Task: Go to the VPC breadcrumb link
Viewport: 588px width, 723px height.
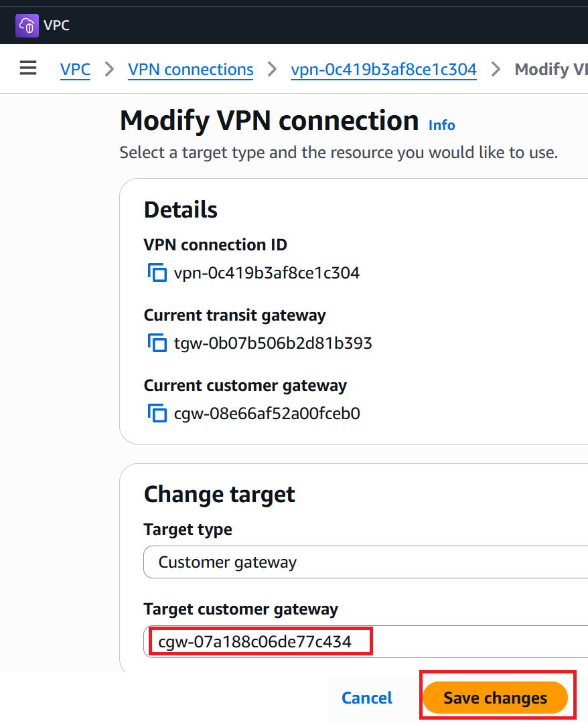Action: [75, 69]
